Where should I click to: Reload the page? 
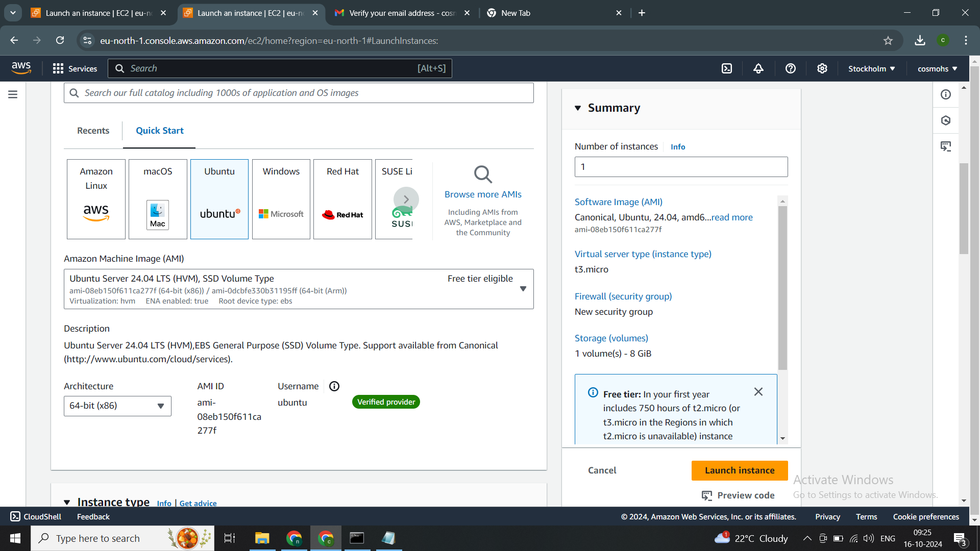click(60, 40)
